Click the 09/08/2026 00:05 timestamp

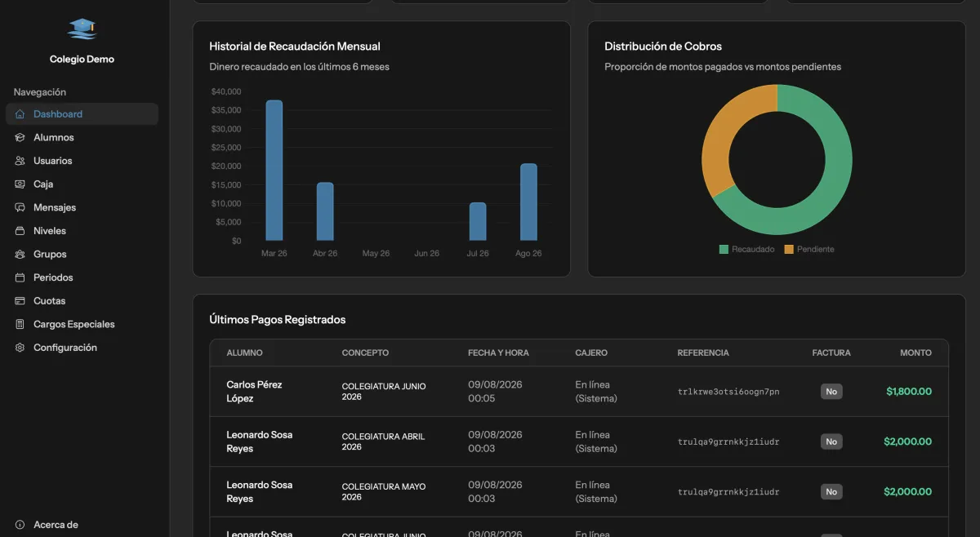pos(495,392)
